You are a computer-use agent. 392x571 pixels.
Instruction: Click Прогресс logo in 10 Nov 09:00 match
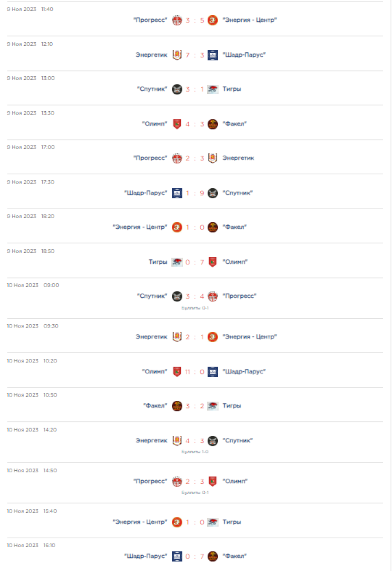[x=213, y=296]
